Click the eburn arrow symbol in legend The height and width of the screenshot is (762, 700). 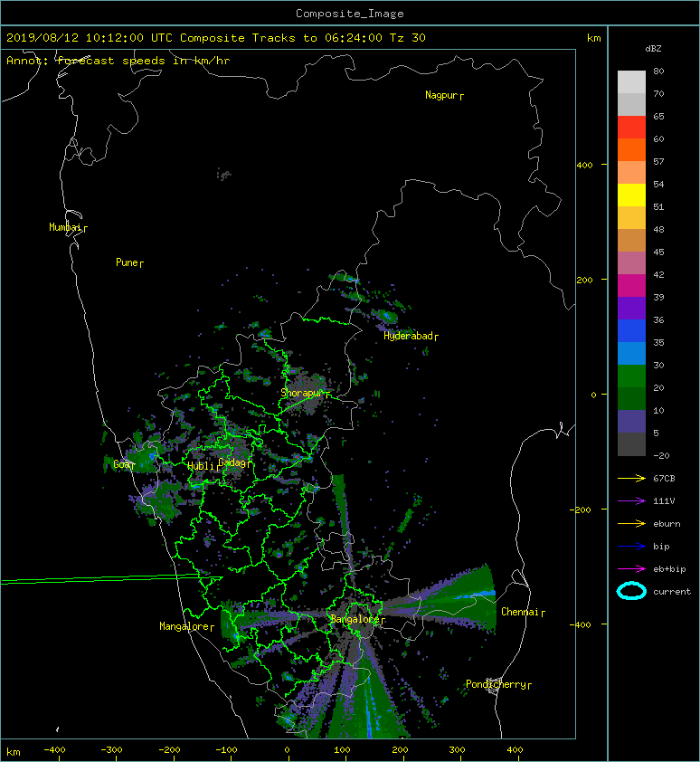tap(631, 524)
